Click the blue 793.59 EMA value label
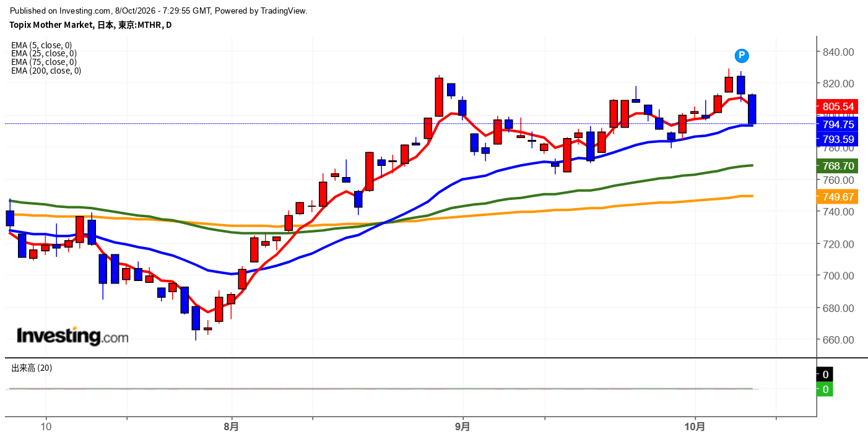 tap(838, 139)
